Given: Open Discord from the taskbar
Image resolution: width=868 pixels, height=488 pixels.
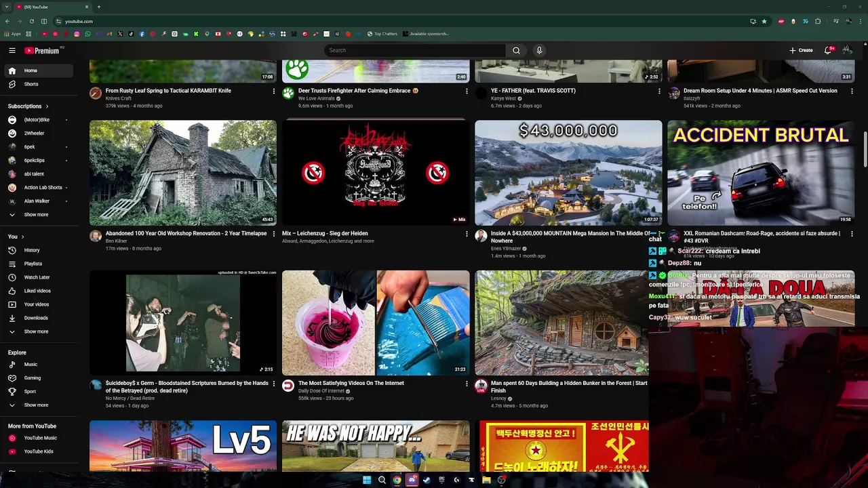Looking at the screenshot, I should click(x=412, y=480).
